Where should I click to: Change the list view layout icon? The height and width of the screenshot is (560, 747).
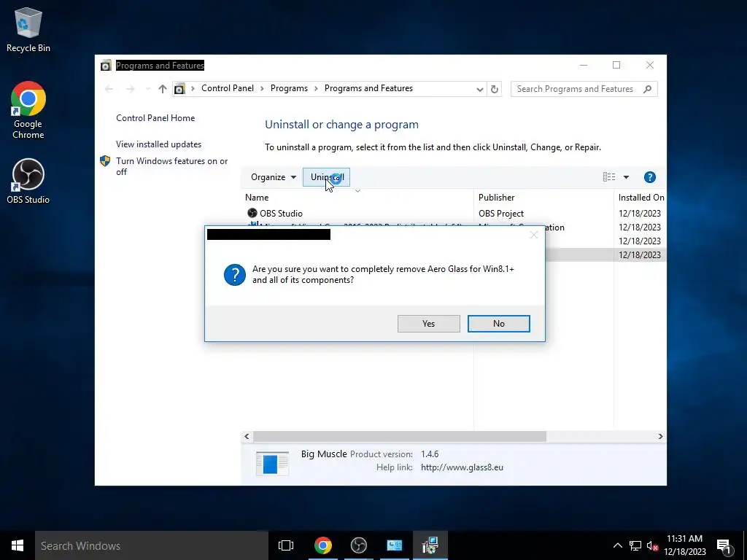[x=609, y=177]
